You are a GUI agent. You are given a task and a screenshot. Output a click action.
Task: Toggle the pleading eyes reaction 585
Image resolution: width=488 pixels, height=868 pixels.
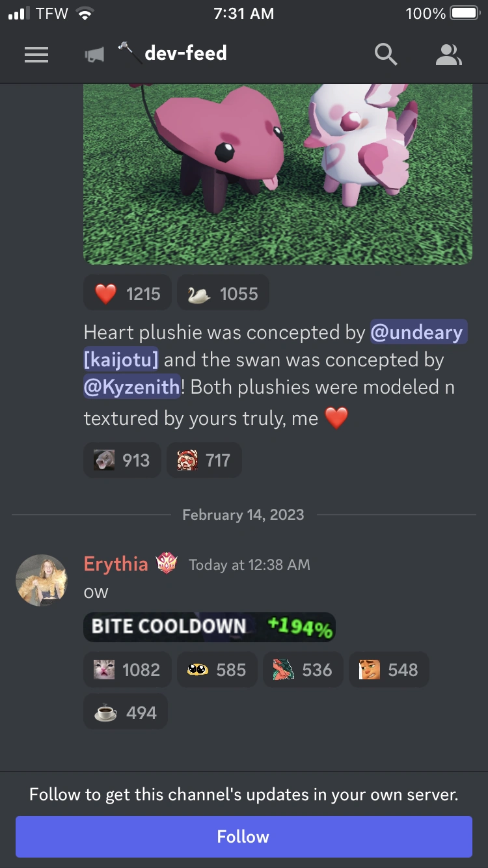[x=217, y=670]
